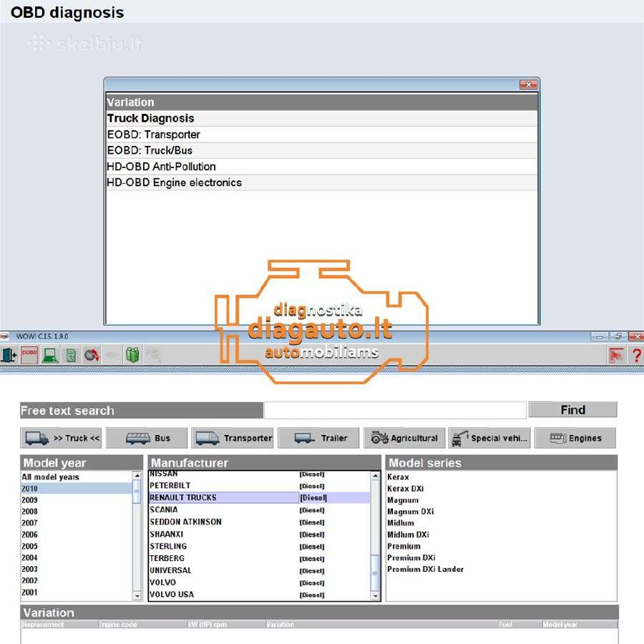Viewport: 644px width, 644px height.
Task: Choose VOLVO manufacturer row
Action: pos(260,582)
